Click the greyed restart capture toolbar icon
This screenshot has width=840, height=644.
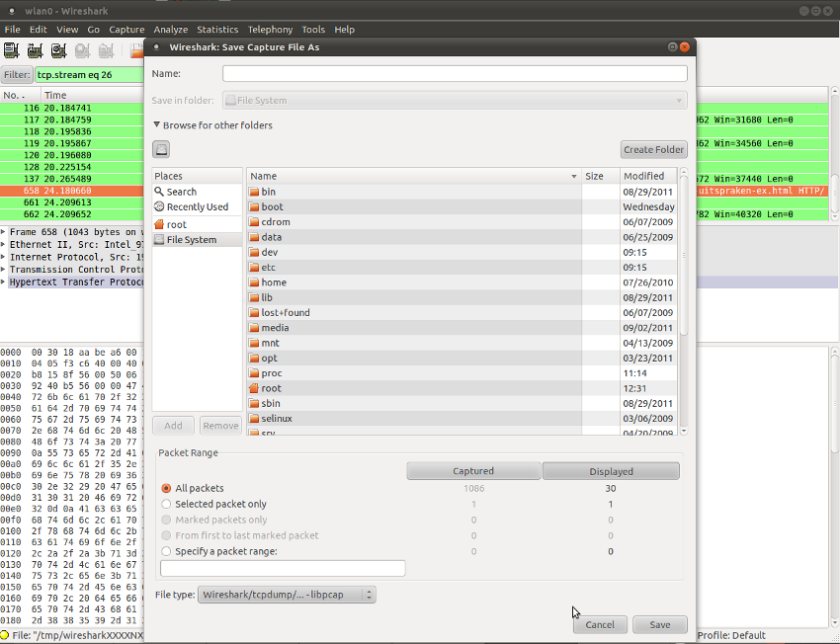(106, 50)
